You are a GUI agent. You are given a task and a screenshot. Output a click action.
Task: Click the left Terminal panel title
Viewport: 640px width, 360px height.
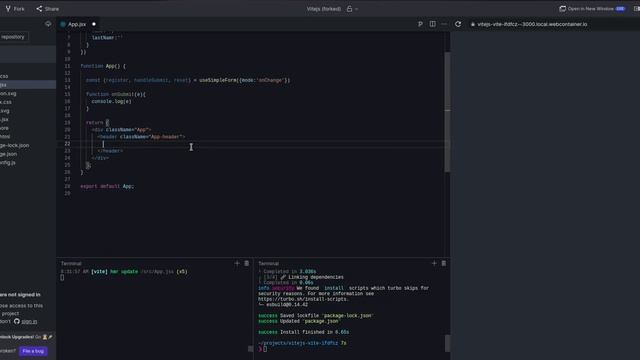(x=71, y=264)
